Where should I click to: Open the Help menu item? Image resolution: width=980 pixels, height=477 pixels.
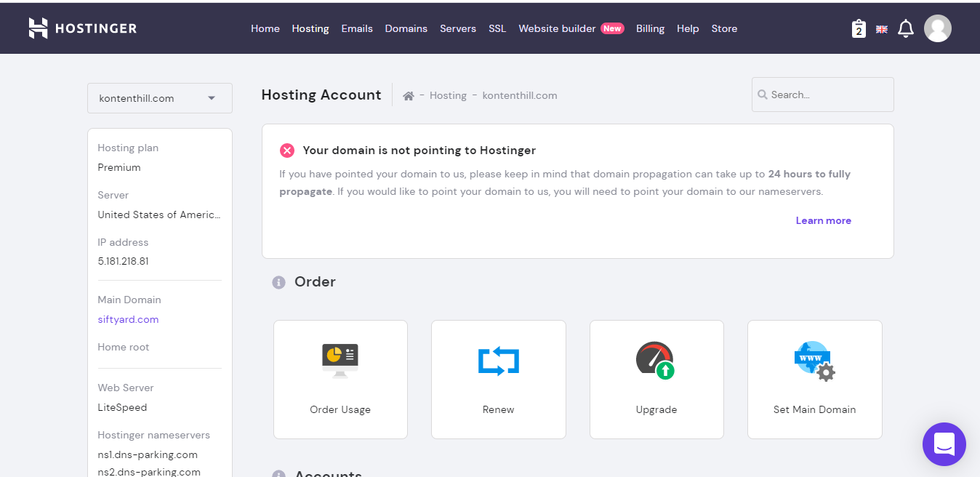pyautogui.click(x=688, y=28)
